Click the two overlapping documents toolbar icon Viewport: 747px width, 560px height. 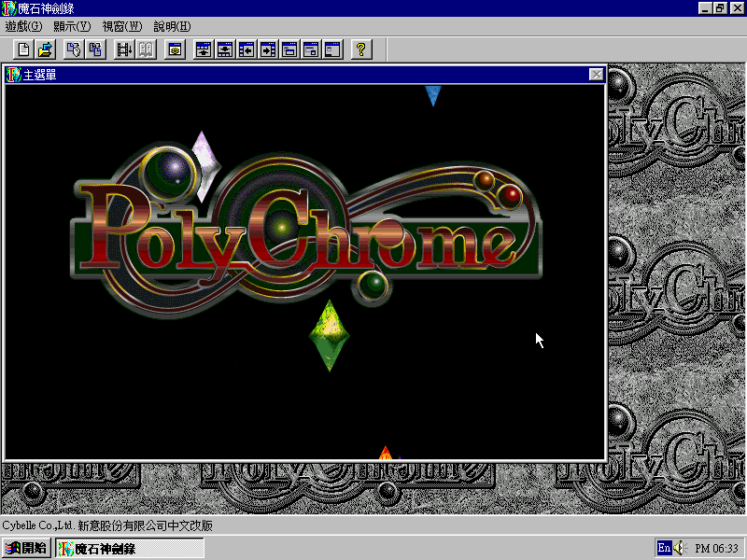pyautogui.click(x=95, y=49)
